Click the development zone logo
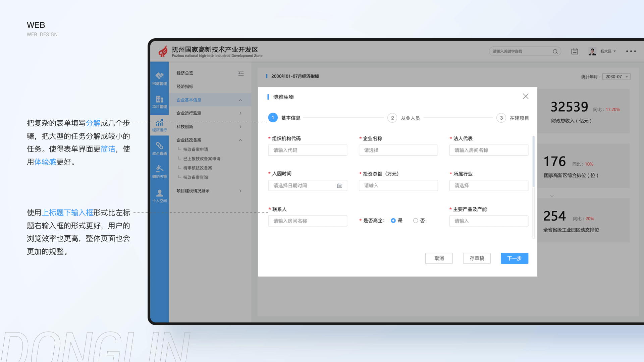 click(x=163, y=51)
